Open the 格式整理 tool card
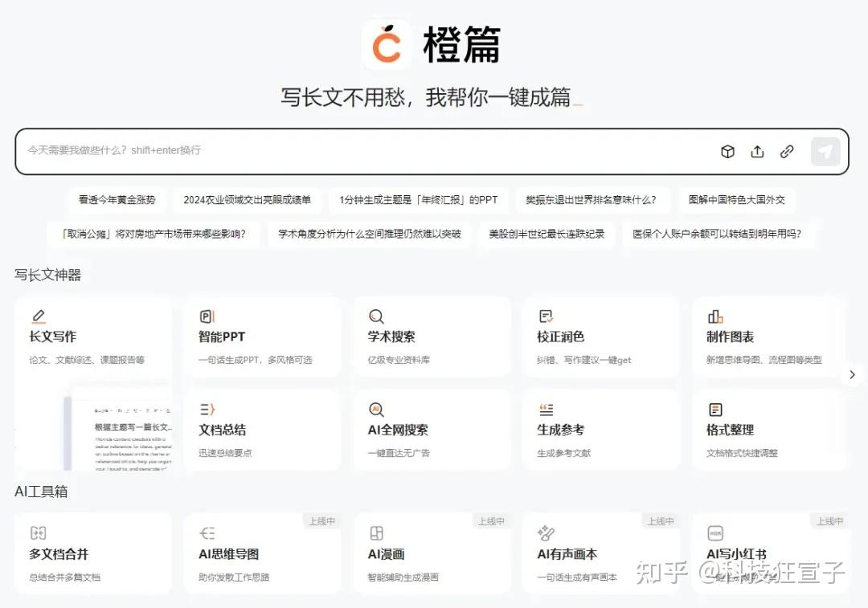This screenshot has width=868, height=608. click(770, 430)
